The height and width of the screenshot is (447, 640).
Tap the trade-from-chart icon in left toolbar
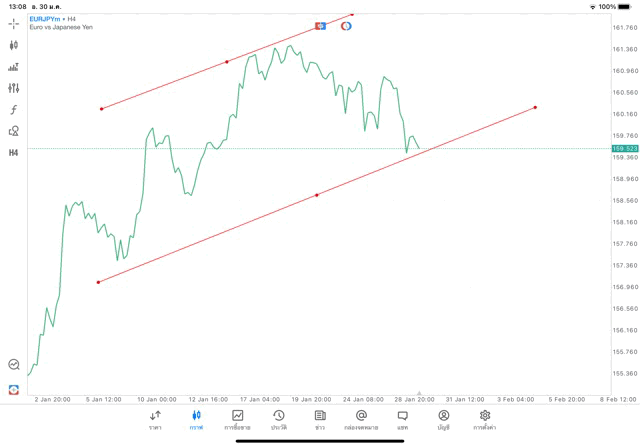pyautogui.click(x=14, y=67)
